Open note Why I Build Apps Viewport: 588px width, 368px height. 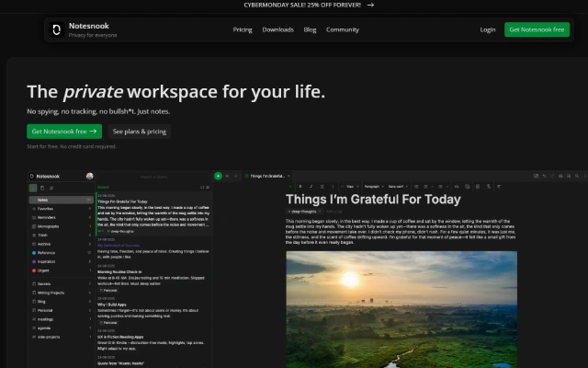point(153,311)
